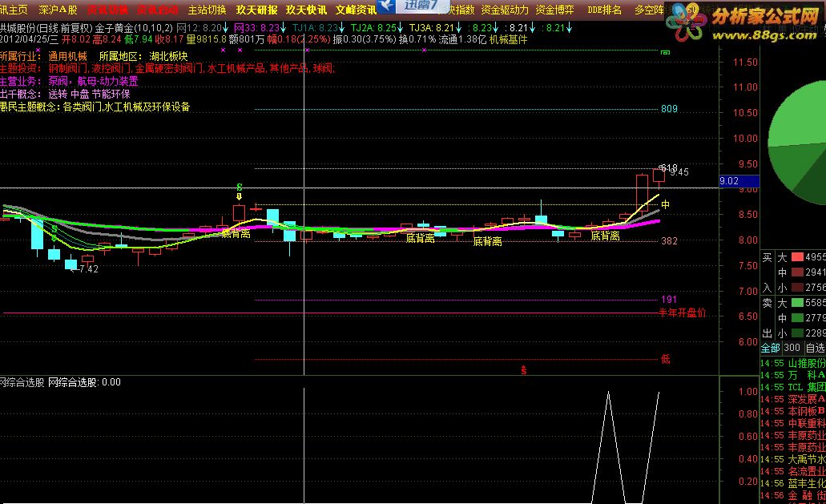Click the green pie chart

coord(798,142)
